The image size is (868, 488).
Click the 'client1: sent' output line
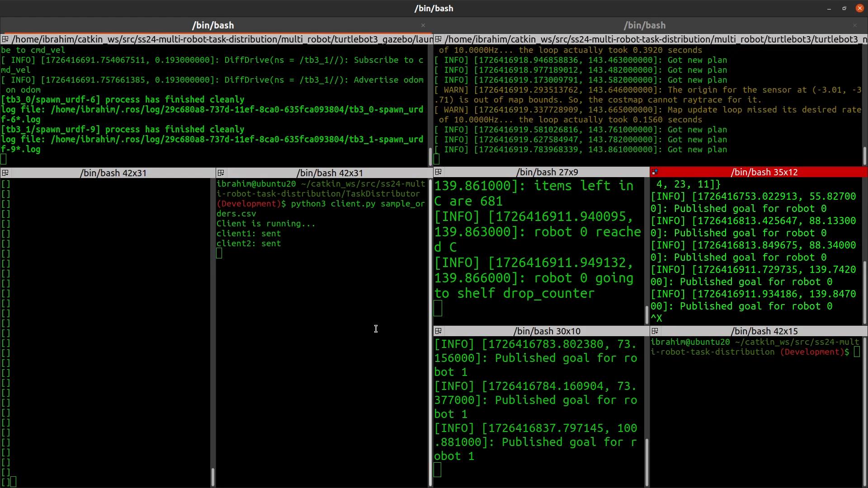point(249,234)
